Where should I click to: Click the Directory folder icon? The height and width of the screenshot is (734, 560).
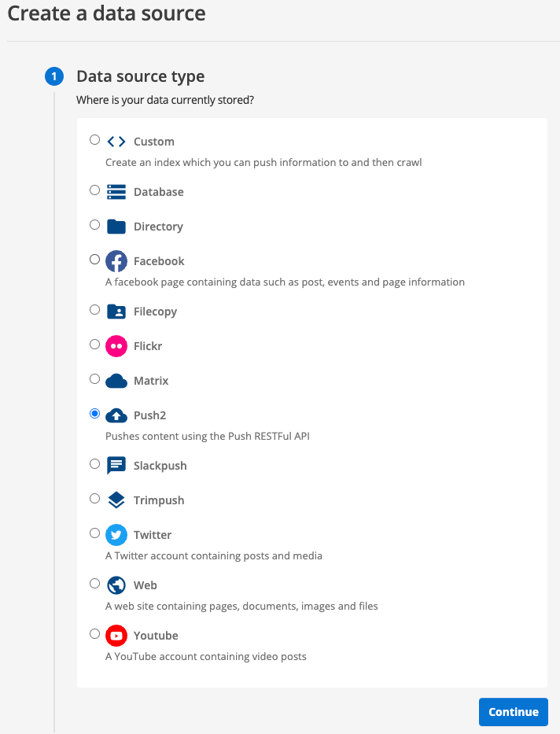pos(115,226)
